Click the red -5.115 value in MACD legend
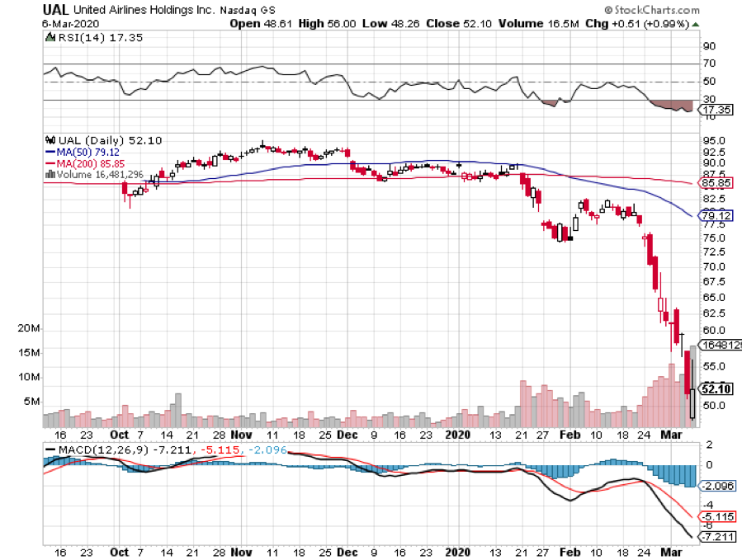 [220, 449]
